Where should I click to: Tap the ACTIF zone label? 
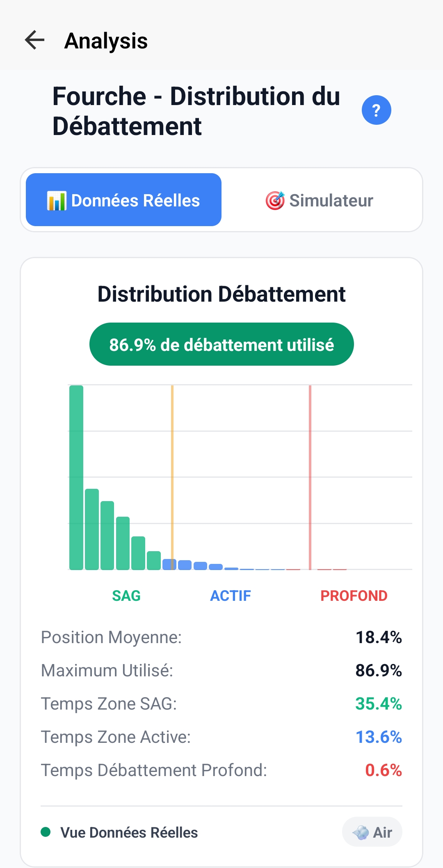tap(231, 596)
